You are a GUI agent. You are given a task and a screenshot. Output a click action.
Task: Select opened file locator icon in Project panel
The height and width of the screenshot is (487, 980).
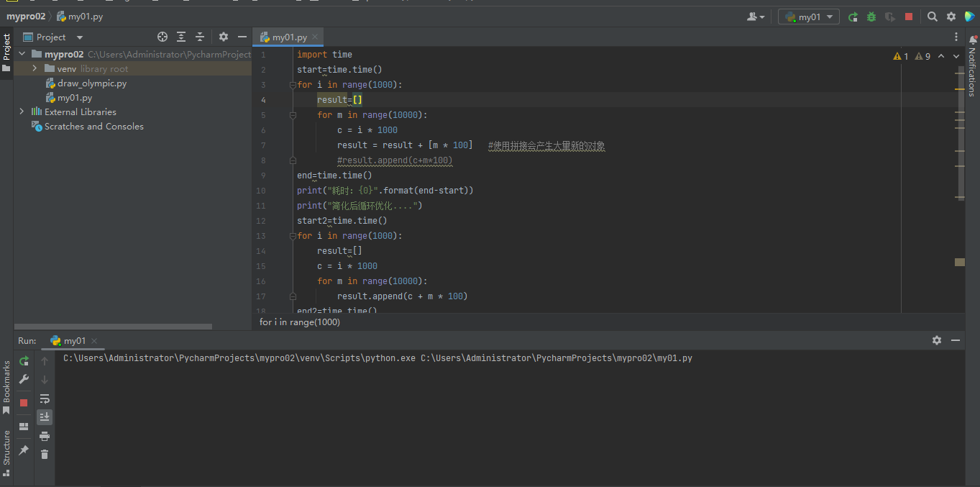(162, 37)
